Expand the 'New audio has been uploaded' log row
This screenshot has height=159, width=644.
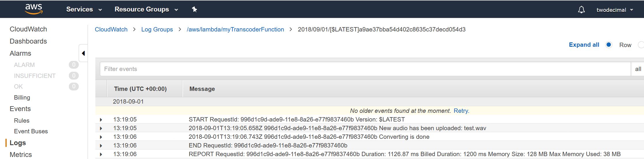(x=101, y=128)
